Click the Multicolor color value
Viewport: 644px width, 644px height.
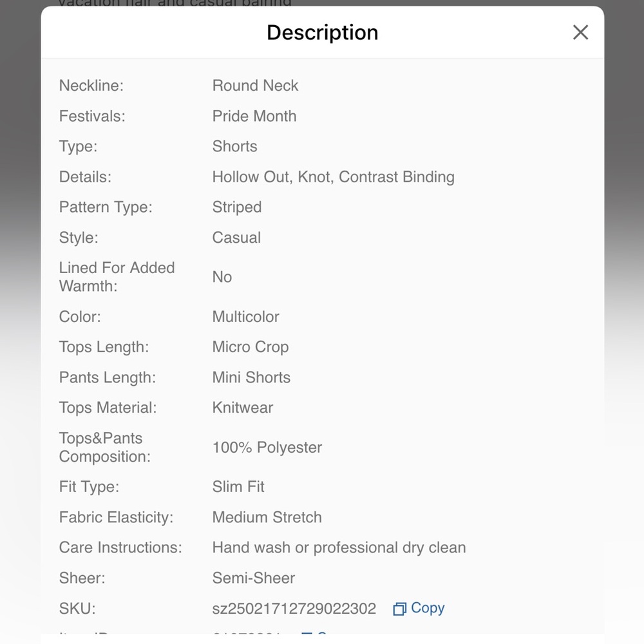[x=245, y=317]
